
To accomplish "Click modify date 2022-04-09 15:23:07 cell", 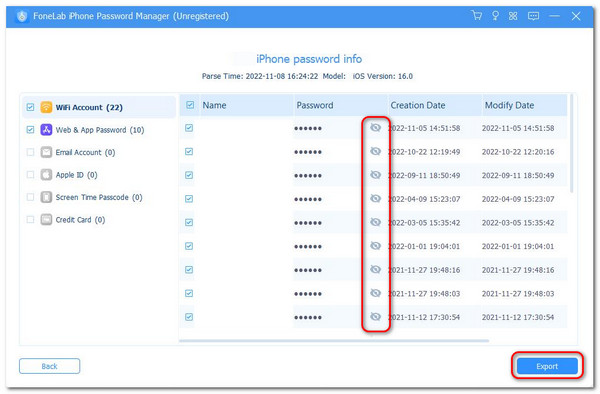I will click(518, 199).
